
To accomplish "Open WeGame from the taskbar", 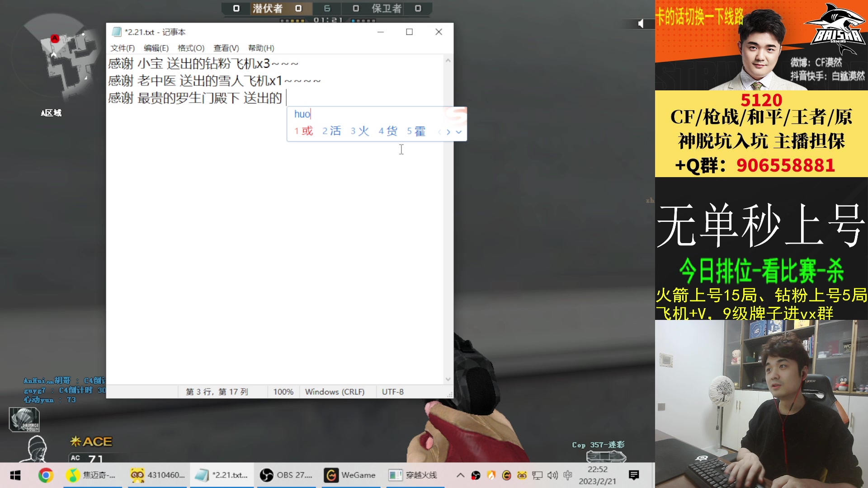I will pyautogui.click(x=351, y=475).
